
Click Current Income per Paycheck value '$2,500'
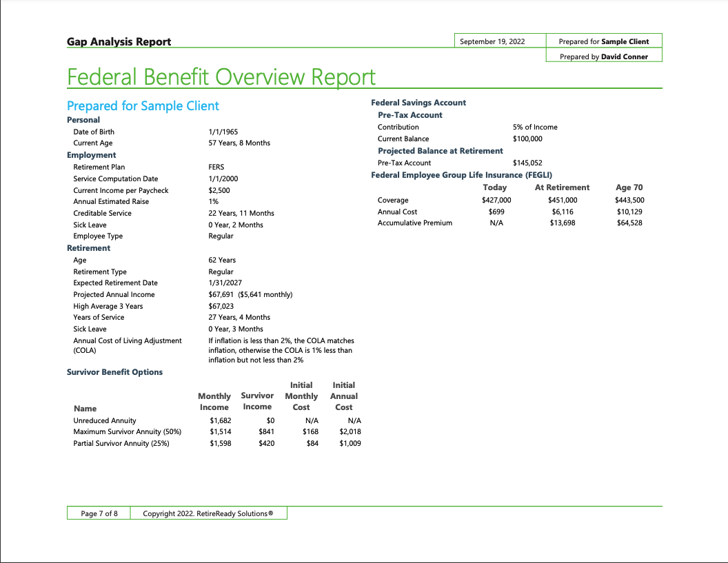click(219, 190)
